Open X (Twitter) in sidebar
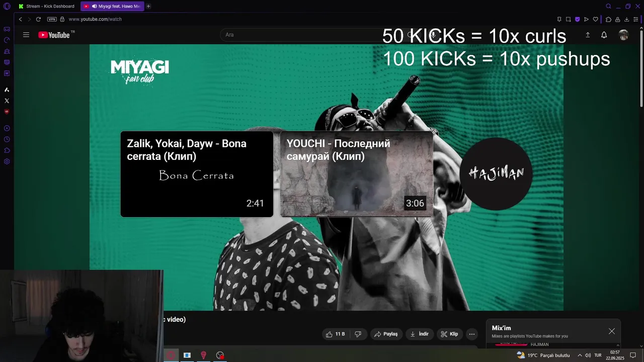This screenshot has height=362, width=644. (7, 101)
